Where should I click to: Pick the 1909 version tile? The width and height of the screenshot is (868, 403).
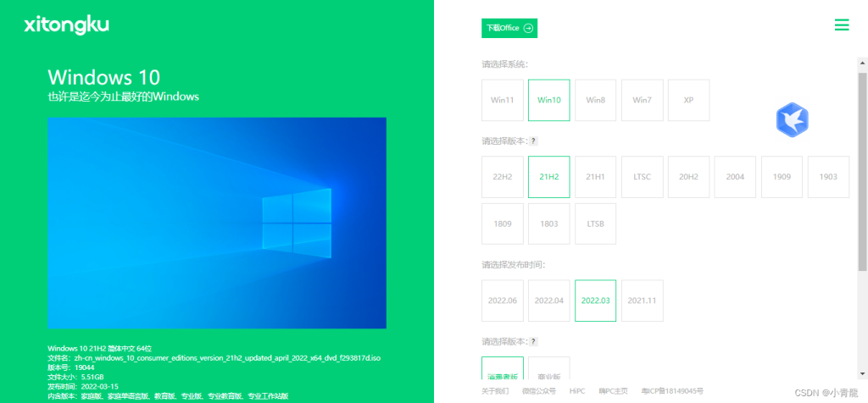coord(782,176)
